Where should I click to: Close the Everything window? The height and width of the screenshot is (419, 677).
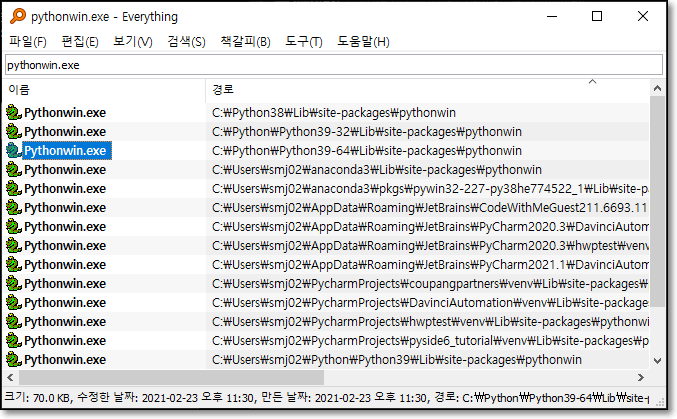pyautogui.click(x=642, y=16)
